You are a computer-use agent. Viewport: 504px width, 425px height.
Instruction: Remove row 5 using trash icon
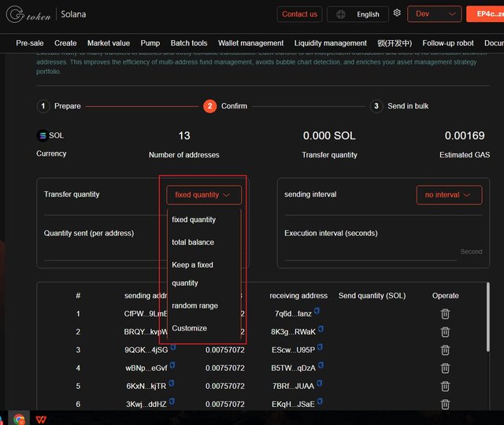[x=445, y=386]
